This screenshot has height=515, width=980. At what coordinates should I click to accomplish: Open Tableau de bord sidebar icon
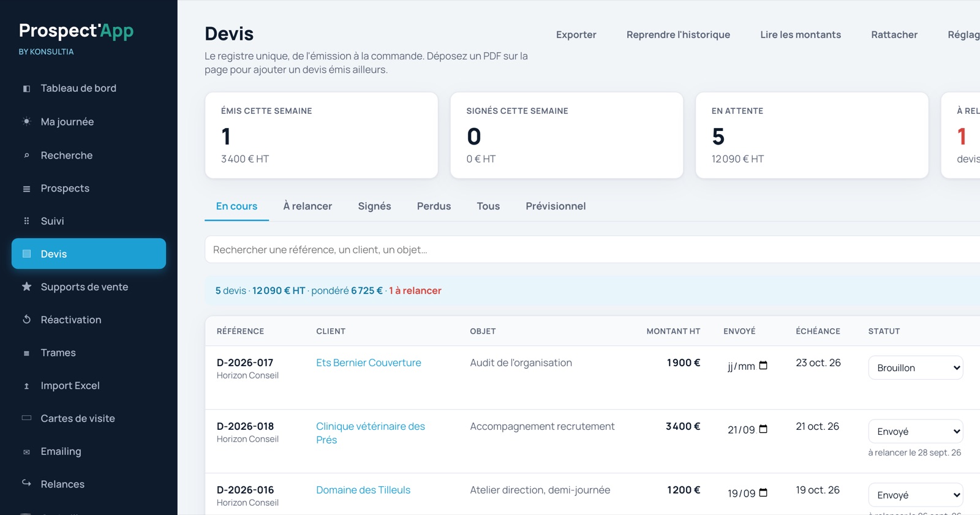(x=26, y=89)
